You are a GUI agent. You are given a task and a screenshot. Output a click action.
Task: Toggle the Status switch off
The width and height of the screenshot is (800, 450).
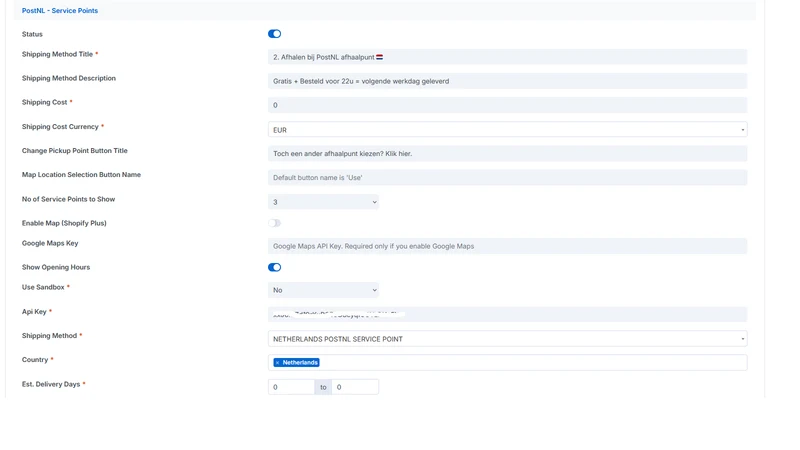pos(274,34)
